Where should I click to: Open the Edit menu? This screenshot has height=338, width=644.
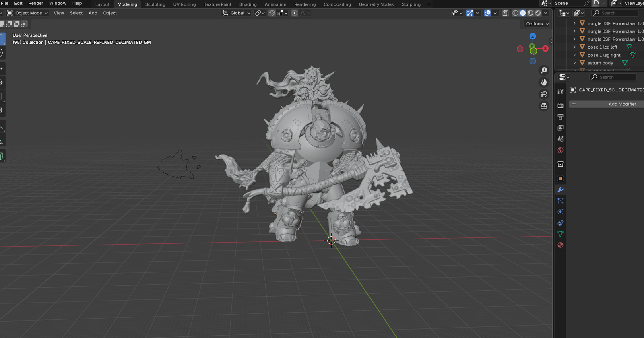18,3
